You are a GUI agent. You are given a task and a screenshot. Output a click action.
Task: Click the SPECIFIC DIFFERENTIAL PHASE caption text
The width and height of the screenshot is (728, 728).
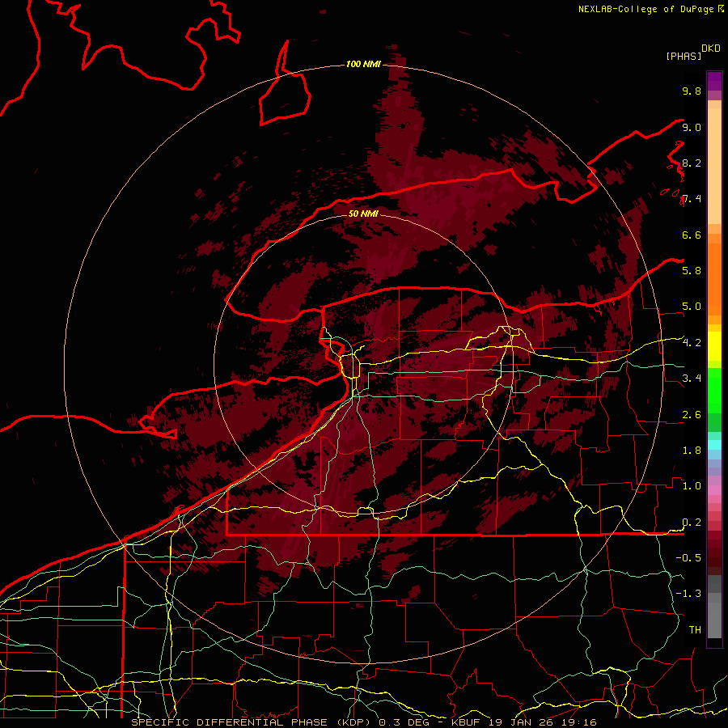[231, 722]
